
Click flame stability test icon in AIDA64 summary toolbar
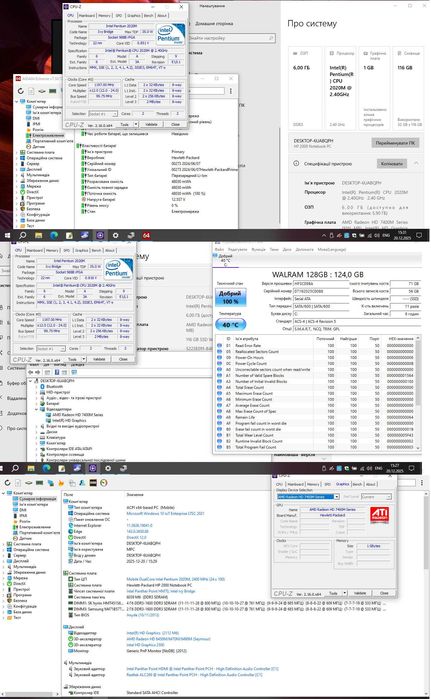61,483
